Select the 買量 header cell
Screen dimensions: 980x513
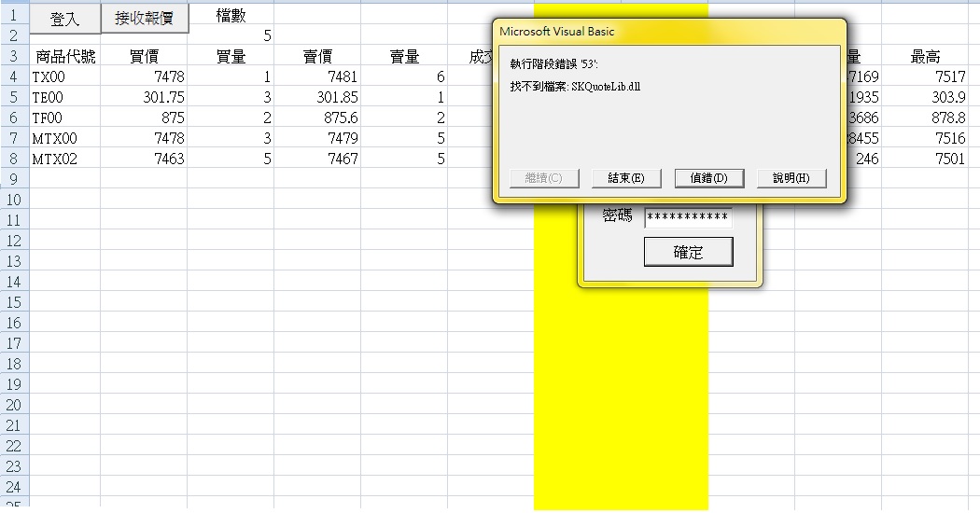pos(231,56)
